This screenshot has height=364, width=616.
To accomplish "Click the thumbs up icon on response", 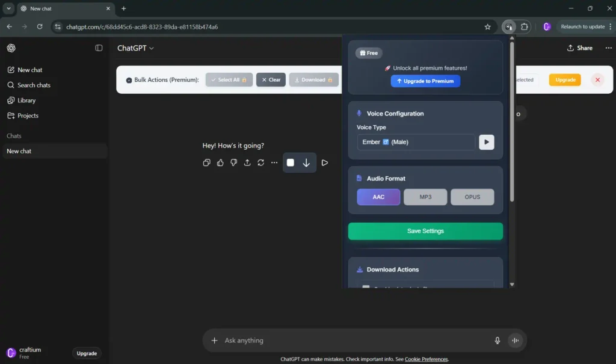I will (x=220, y=162).
